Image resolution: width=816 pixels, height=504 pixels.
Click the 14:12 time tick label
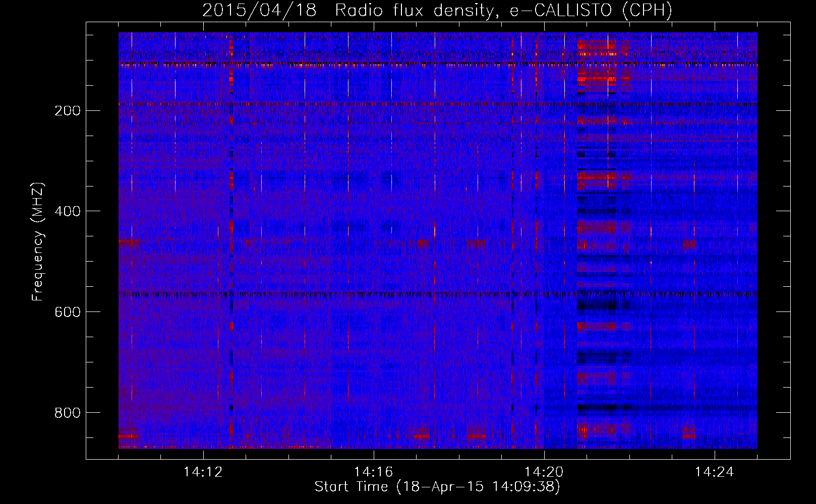coord(203,472)
